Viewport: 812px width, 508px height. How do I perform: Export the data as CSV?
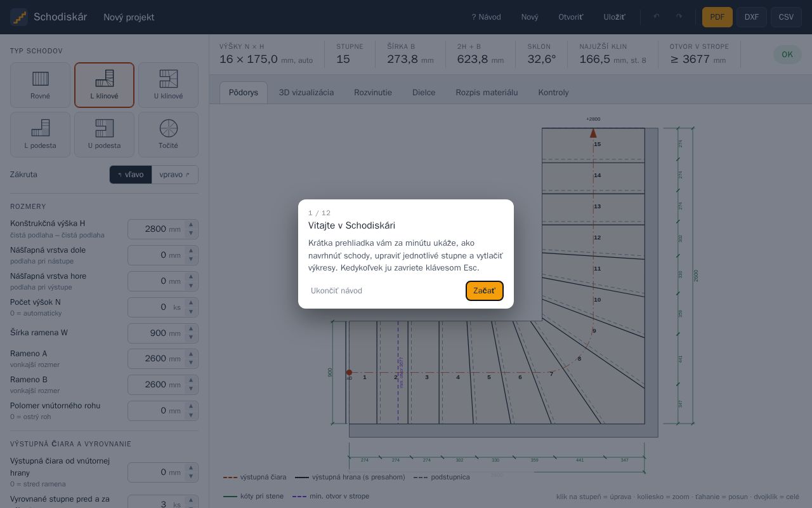click(786, 17)
